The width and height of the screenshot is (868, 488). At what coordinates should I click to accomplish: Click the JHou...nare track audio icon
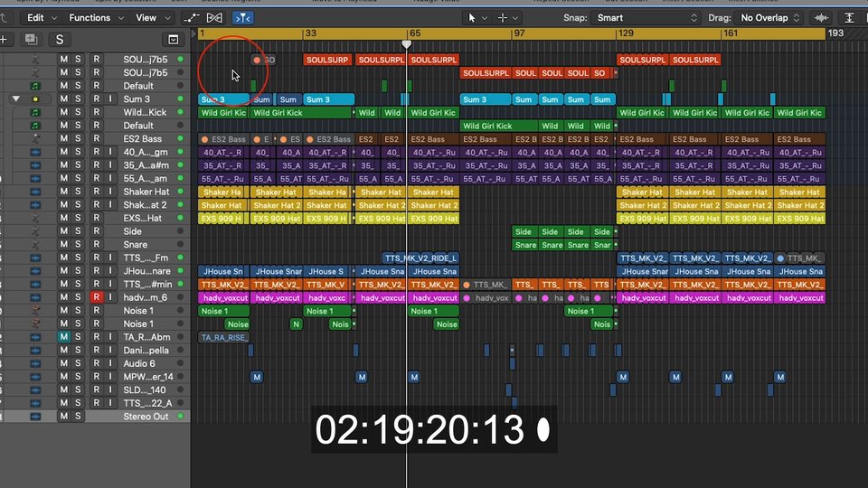[35, 271]
